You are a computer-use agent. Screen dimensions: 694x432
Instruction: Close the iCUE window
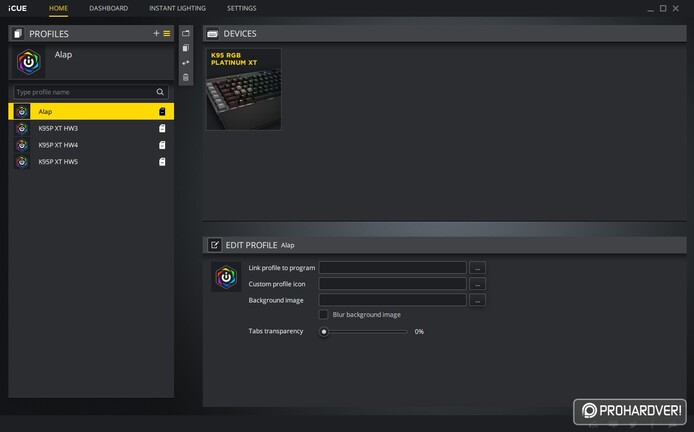tap(675, 8)
